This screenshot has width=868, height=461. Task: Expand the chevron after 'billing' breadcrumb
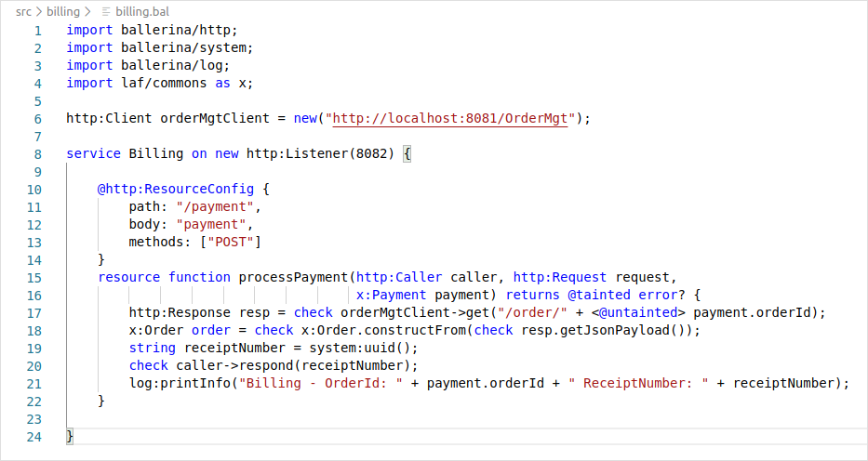click(87, 11)
